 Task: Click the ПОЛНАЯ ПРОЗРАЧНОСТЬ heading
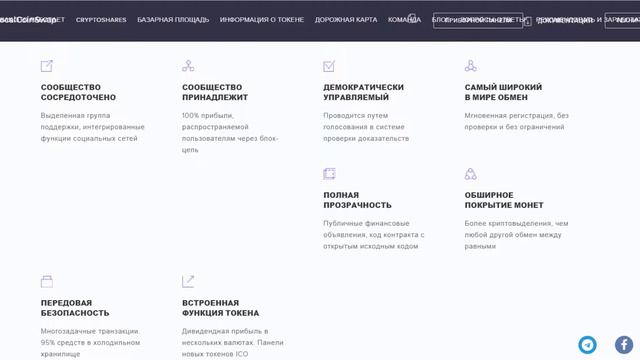pyautogui.click(x=357, y=200)
